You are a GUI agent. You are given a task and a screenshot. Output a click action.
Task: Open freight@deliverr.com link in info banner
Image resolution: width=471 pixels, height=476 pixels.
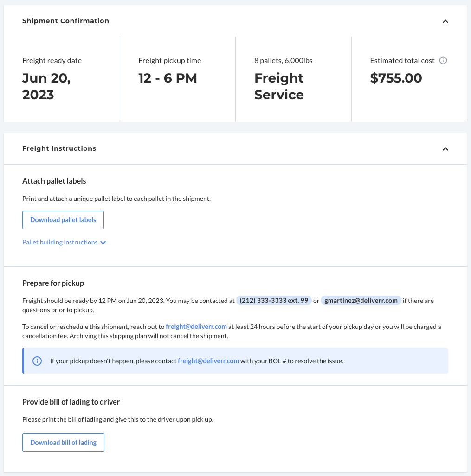pyautogui.click(x=208, y=361)
